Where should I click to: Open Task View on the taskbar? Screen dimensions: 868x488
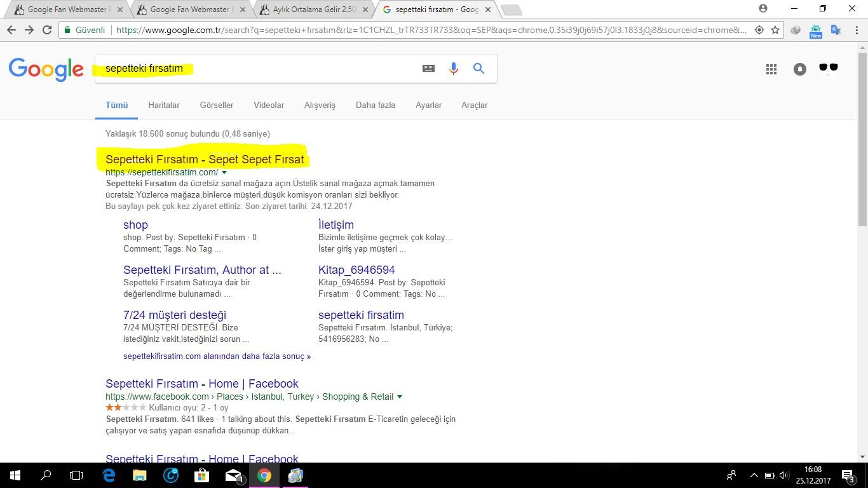(76, 475)
